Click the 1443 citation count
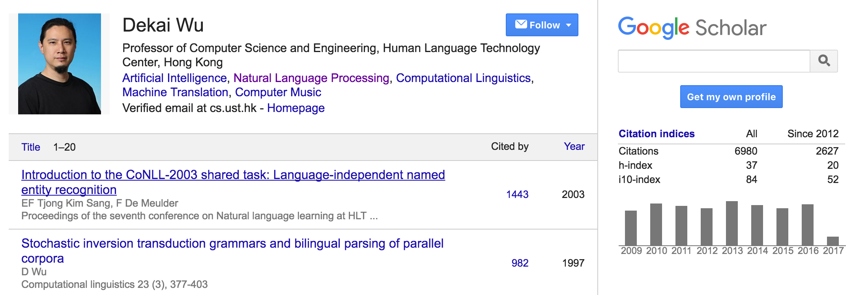The height and width of the screenshot is (295, 868). pos(517,194)
